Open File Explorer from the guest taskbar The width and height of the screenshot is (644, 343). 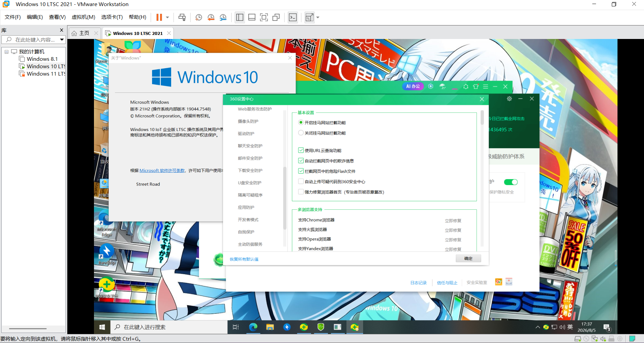pos(270,327)
